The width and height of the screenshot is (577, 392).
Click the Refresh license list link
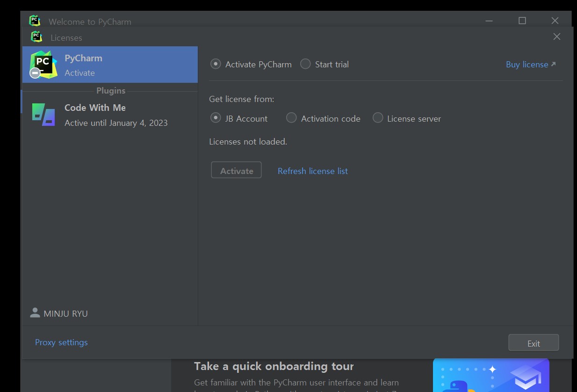[x=313, y=171]
